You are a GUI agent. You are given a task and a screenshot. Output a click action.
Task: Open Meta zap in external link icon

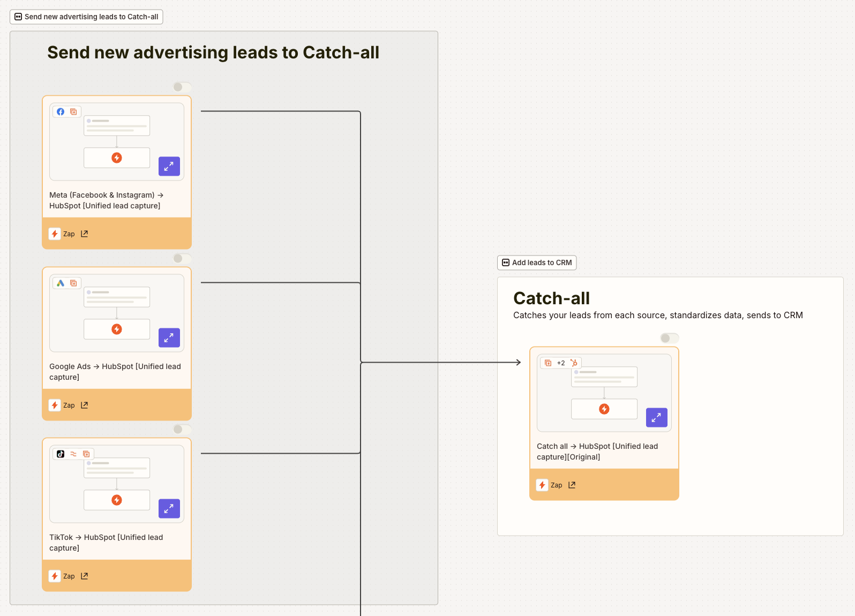coord(84,234)
